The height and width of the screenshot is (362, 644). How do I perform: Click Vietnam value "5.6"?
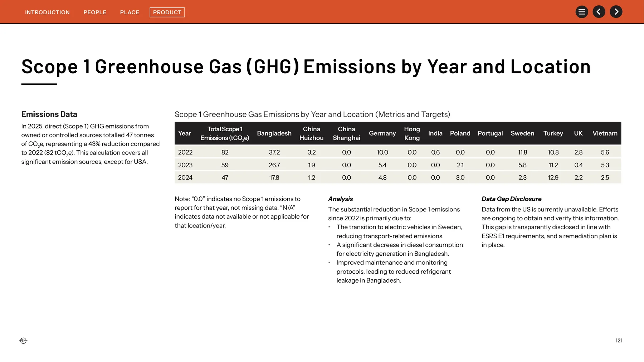[x=605, y=152]
